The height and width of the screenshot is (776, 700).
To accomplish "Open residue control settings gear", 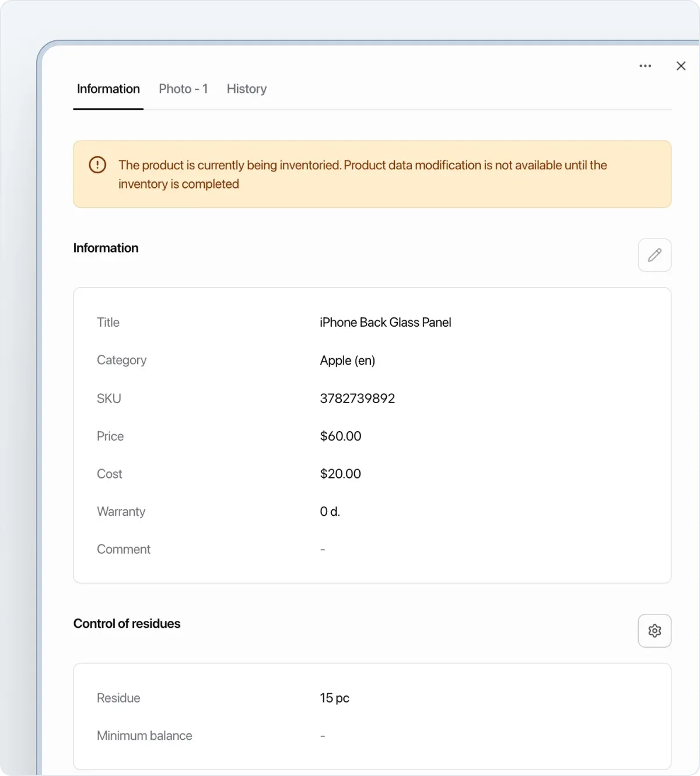I will click(x=654, y=631).
